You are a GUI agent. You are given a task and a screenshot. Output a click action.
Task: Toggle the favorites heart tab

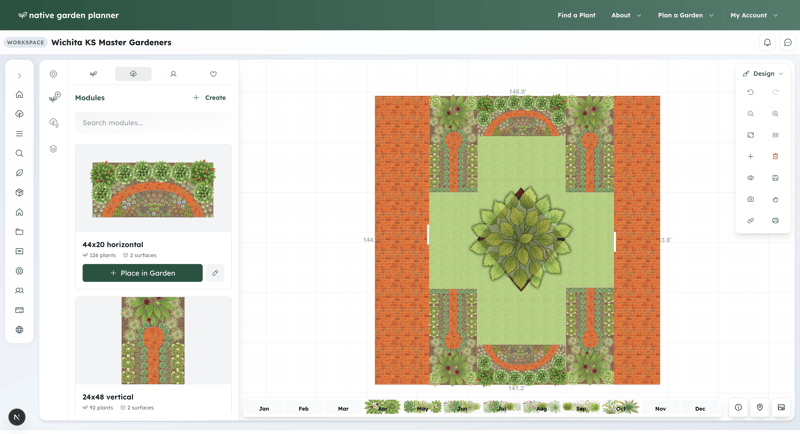[213, 74]
